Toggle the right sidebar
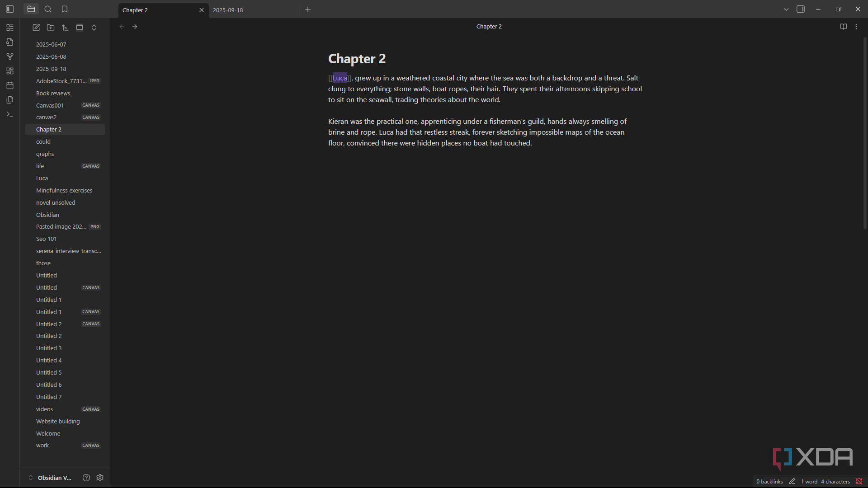The width and height of the screenshot is (868, 488). pyautogui.click(x=801, y=9)
